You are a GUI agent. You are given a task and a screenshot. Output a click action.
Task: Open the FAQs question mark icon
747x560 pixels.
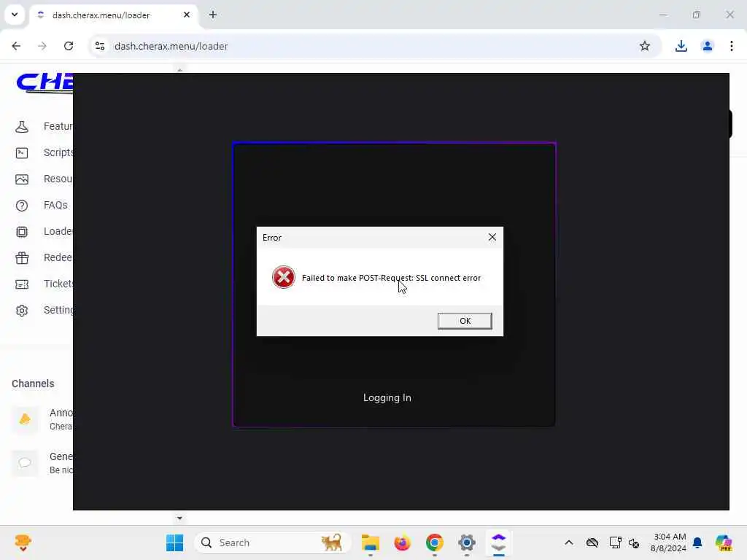22,205
